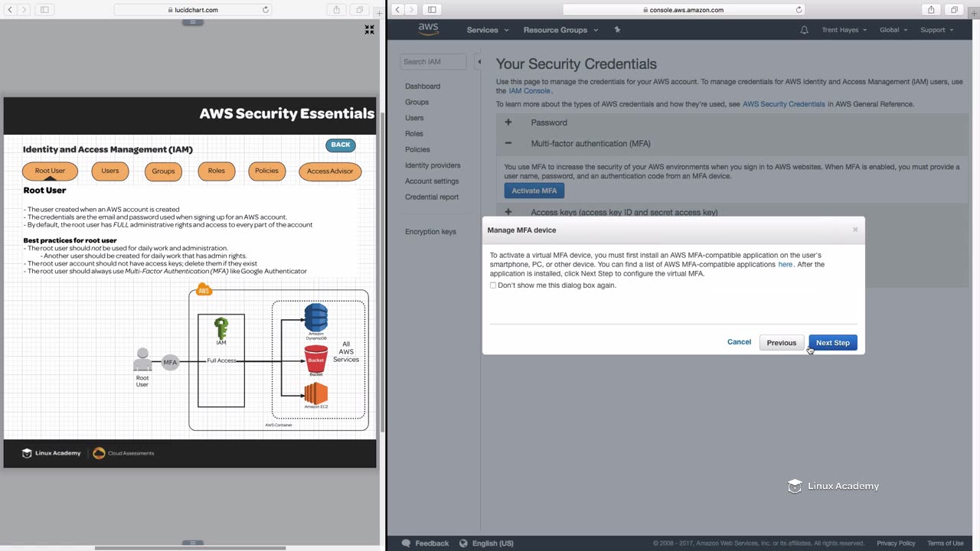Show tab overview in the AWS console window
This screenshot has height=551, width=980.
[954, 10]
